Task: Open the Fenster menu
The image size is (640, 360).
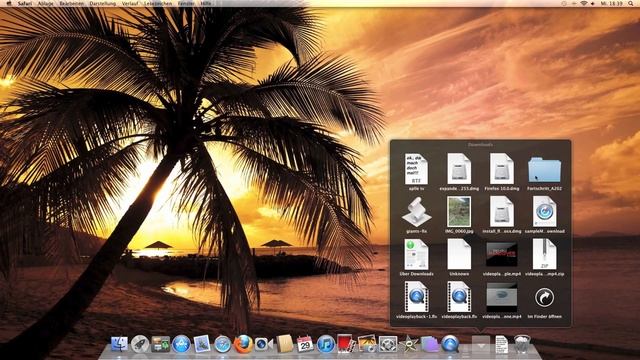Action: tap(186, 3)
